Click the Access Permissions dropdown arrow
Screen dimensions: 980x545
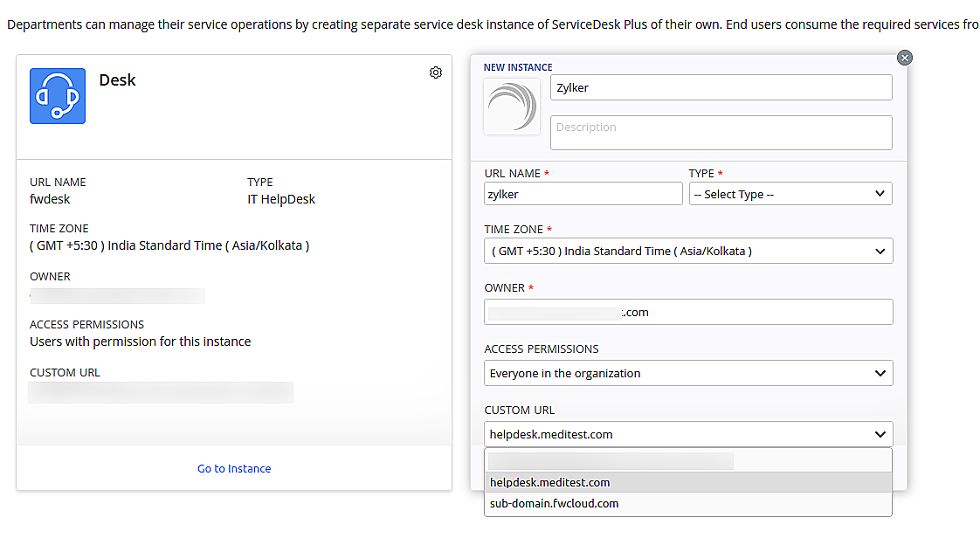click(882, 373)
